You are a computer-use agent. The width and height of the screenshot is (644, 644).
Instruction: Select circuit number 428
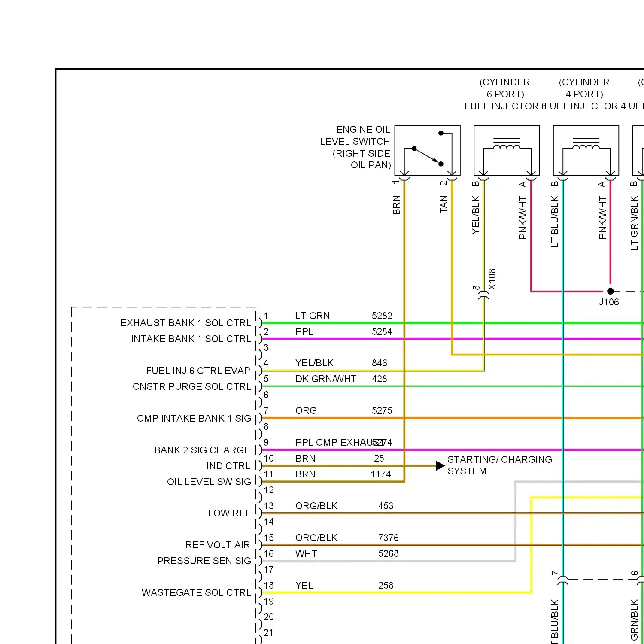[380, 379]
